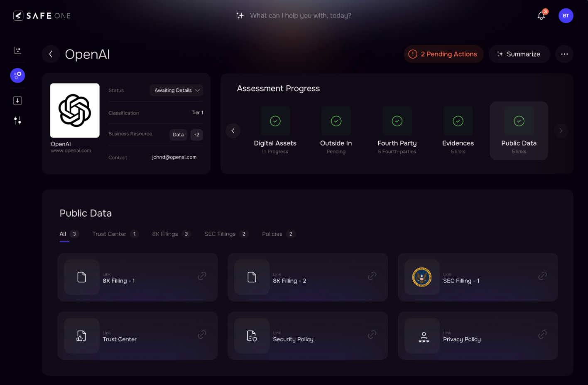The image size is (588, 385).
Task: Open the three-dot more options menu
Action: [x=564, y=54]
